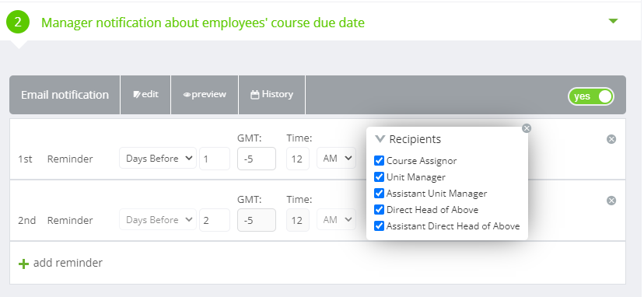The image size is (644, 297).
Task: Open AM dropdown for 2nd Reminder
Action: [336, 220]
